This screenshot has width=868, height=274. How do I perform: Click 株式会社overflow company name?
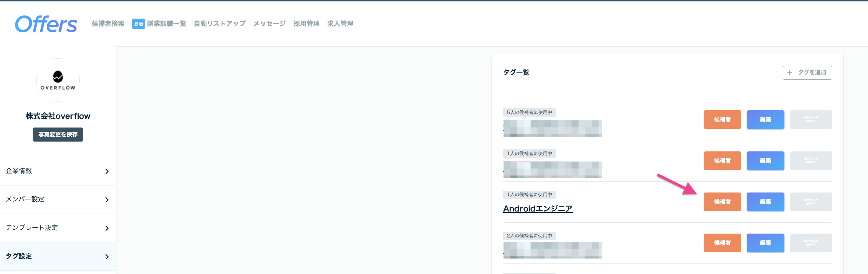click(x=58, y=116)
